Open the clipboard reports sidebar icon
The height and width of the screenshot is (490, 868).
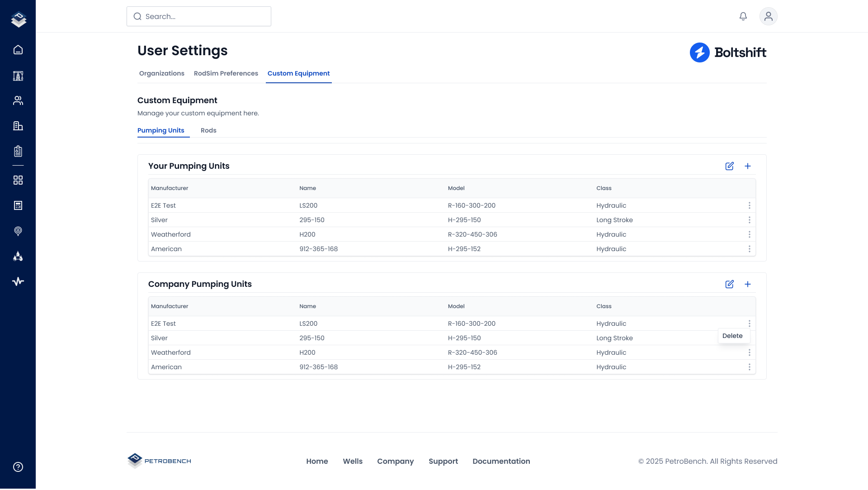[x=18, y=152]
